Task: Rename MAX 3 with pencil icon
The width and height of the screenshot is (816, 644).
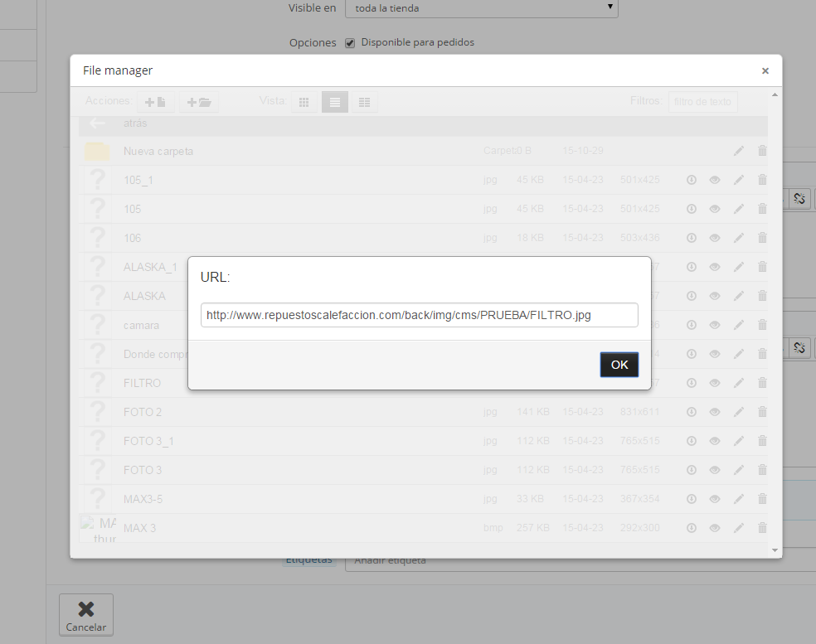Action: 738,528
